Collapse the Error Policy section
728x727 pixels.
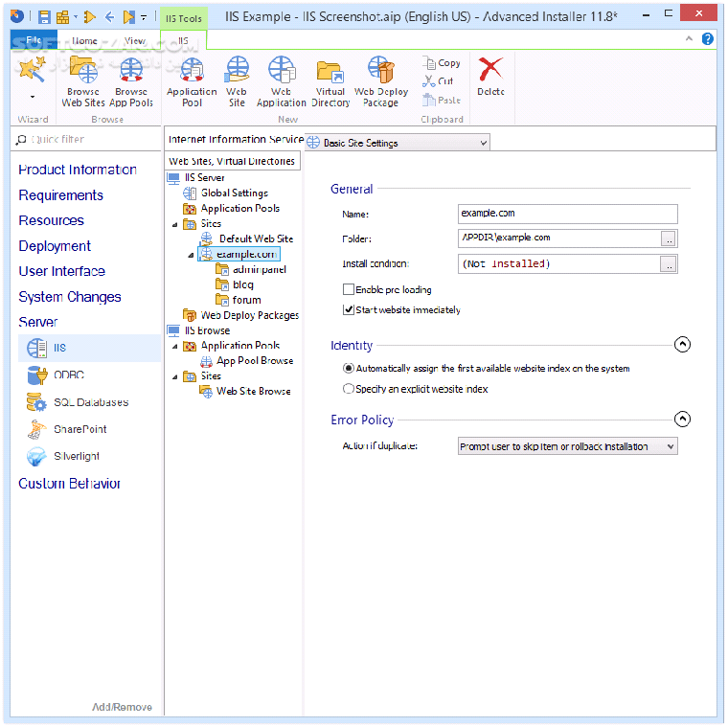pyautogui.click(x=682, y=420)
